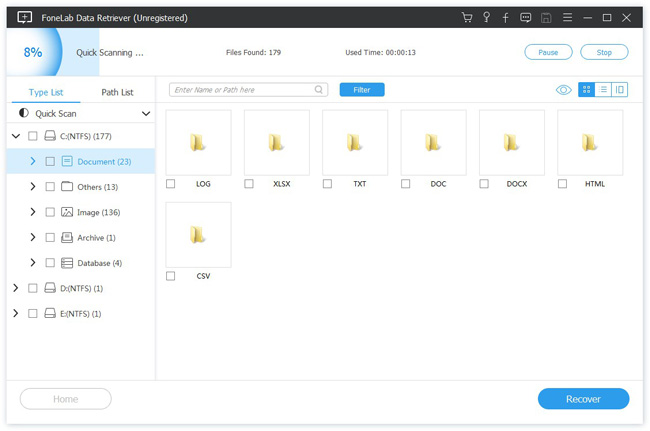Stop the scanning process
Image resolution: width=650 pixels, height=431 pixels.
(x=604, y=52)
